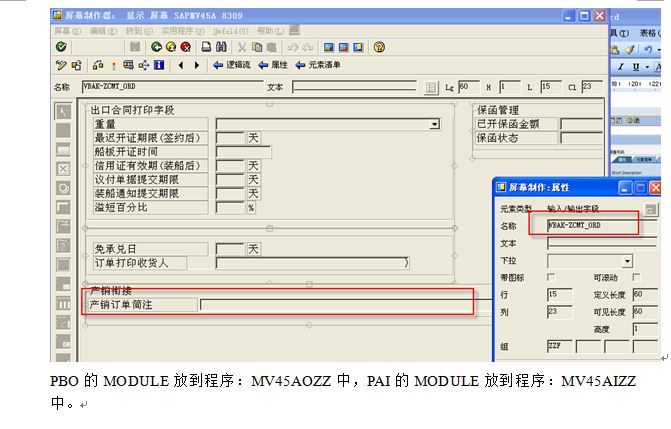Click the 逻辑流 button

(x=232, y=65)
